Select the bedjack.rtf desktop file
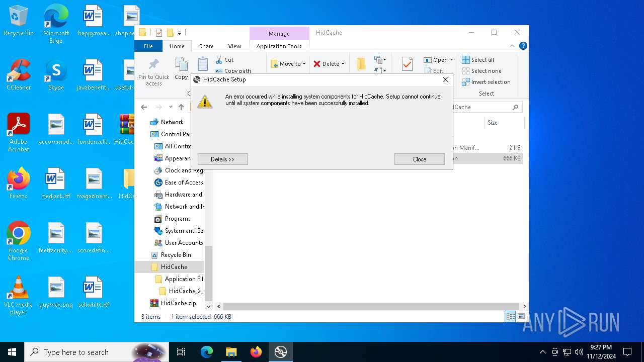644x362 pixels. coord(56,184)
